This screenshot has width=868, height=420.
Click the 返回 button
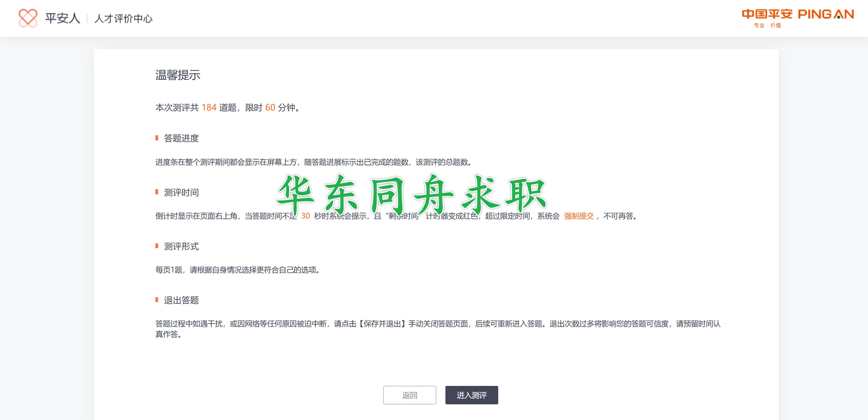point(409,395)
